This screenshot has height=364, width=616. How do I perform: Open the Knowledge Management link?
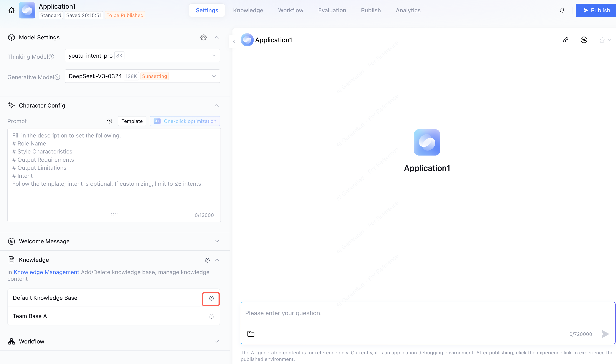(46, 272)
